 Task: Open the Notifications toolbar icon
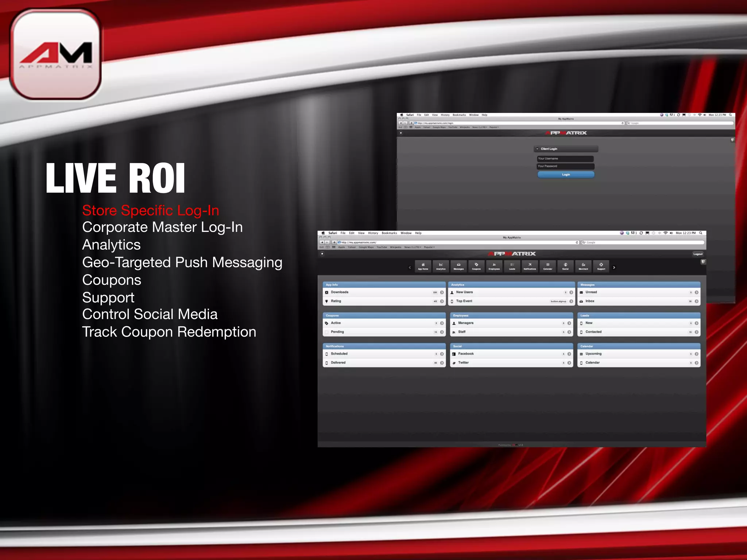pos(530,267)
